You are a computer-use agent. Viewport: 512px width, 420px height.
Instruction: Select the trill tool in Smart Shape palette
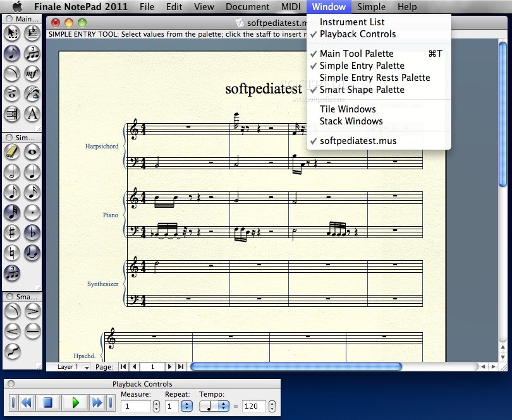tap(12, 351)
